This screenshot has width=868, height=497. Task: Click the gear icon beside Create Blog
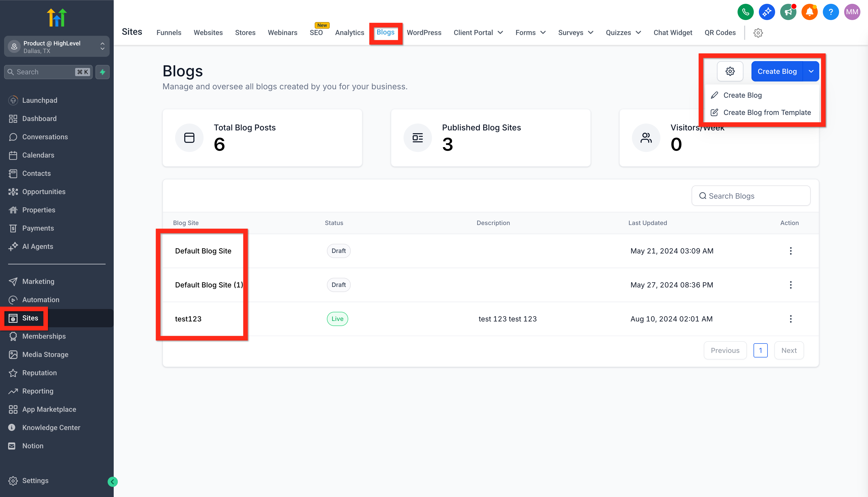(730, 71)
